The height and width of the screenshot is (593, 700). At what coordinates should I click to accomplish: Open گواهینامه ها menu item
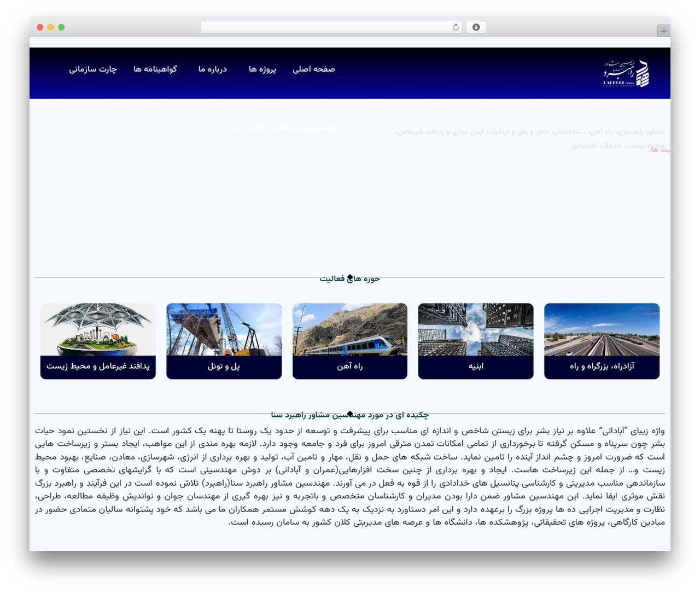[155, 69]
